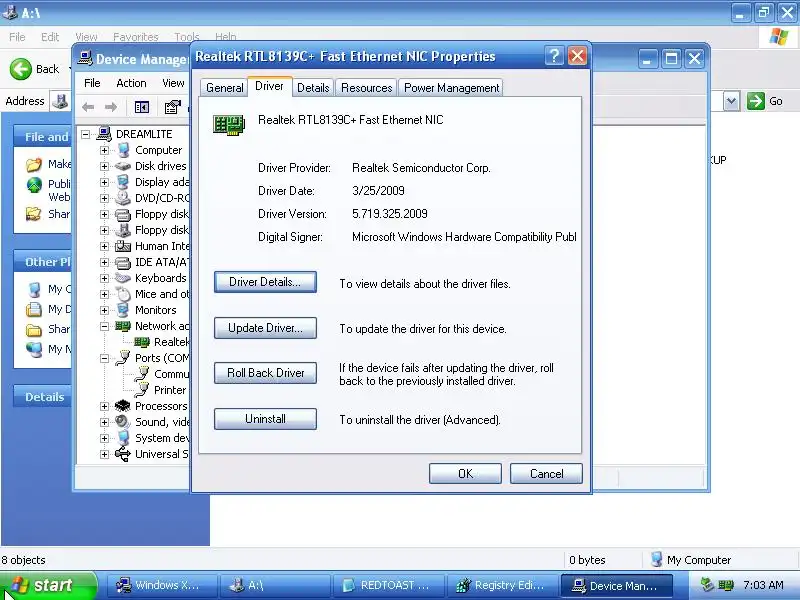The image size is (800, 600).
Task: Open Device Manager's File menu
Action: click(92, 83)
